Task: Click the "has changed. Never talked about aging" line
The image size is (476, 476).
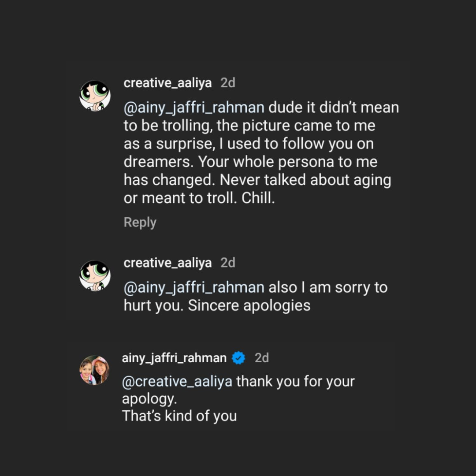Action: (257, 180)
